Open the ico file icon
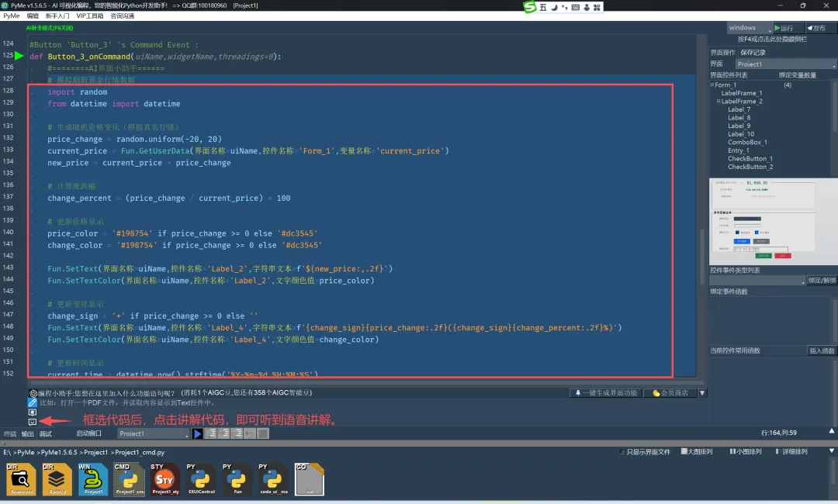 tap(310, 479)
